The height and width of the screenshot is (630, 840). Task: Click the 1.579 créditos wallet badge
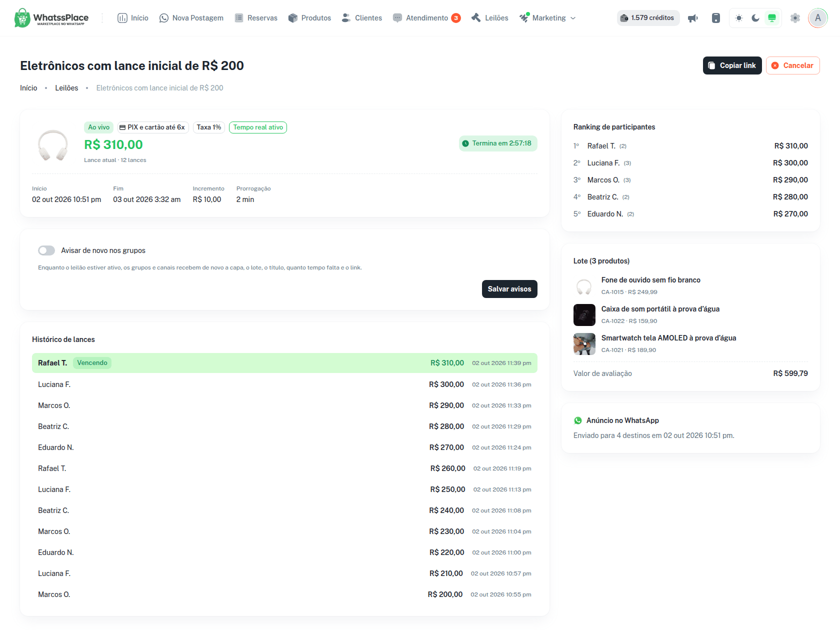click(648, 18)
